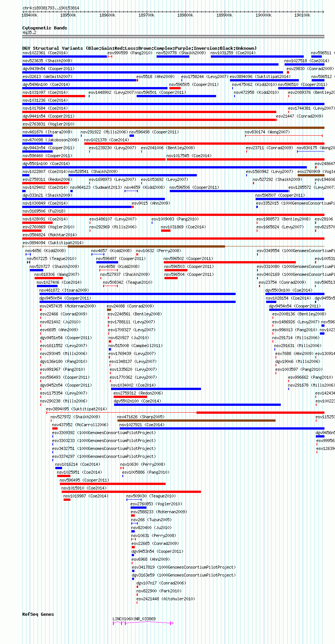This screenshot has width=335, height=644.
Task: Click the Cytogenetic Bands track title
Action: [45, 28]
